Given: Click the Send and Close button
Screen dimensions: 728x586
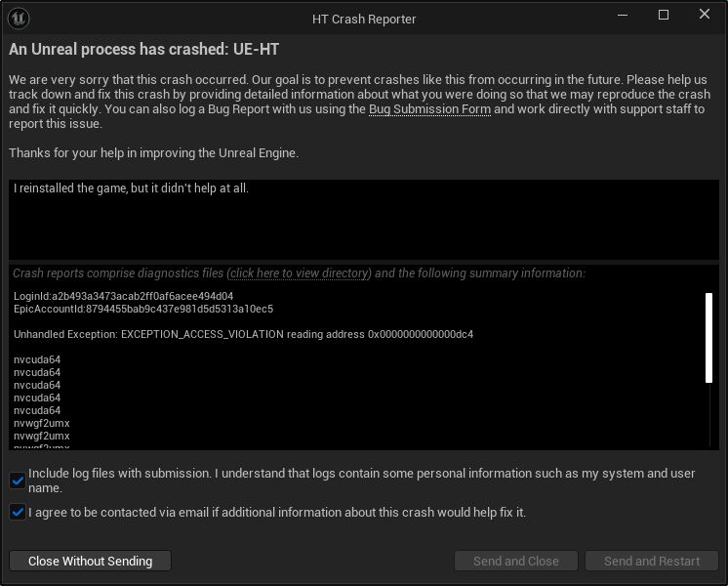Looking at the screenshot, I should (516, 561).
